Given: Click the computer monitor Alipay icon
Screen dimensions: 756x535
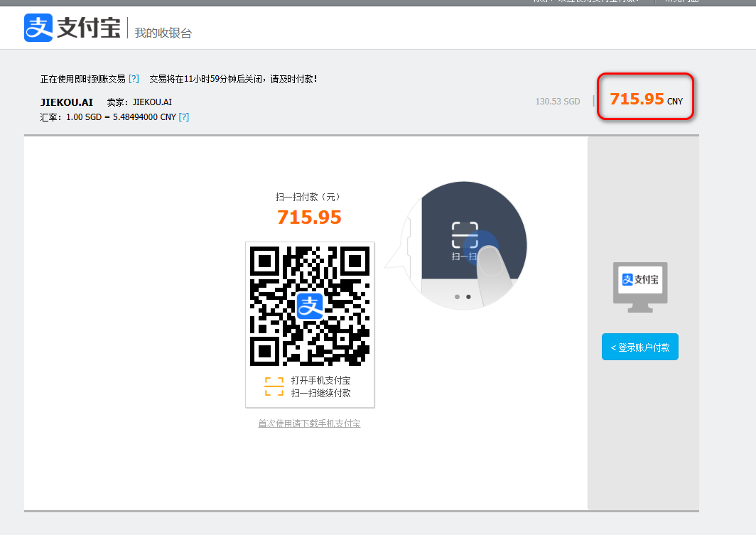Looking at the screenshot, I should (x=639, y=287).
